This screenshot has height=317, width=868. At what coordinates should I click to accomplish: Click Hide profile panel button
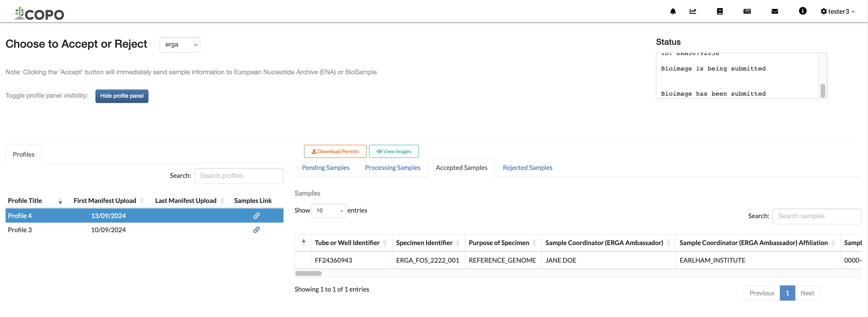pyautogui.click(x=122, y=96)
